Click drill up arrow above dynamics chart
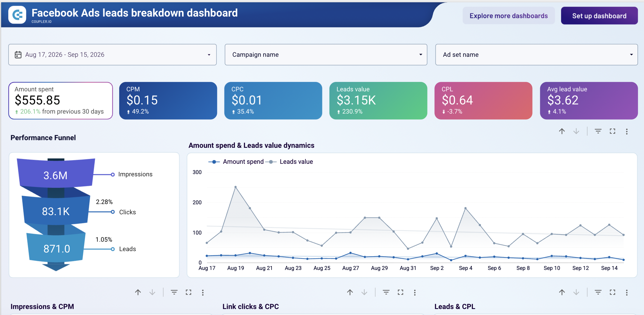 point(562,131)
